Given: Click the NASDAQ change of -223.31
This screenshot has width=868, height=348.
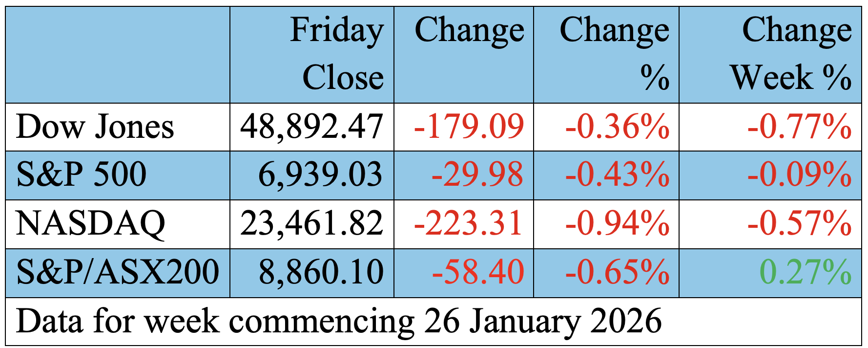Looking at the screenshot, I should pyautogui.click(x=469, y=224).
